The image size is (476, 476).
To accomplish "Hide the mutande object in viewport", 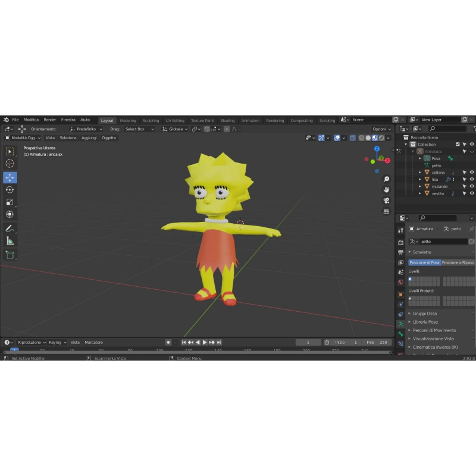I will (472, 186).
